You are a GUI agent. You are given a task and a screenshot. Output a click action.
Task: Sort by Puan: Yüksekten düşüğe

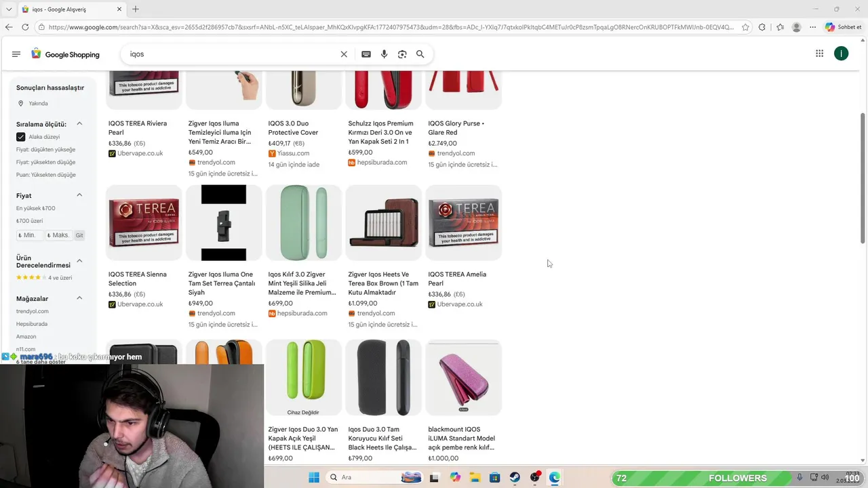(x=46, y=175)
